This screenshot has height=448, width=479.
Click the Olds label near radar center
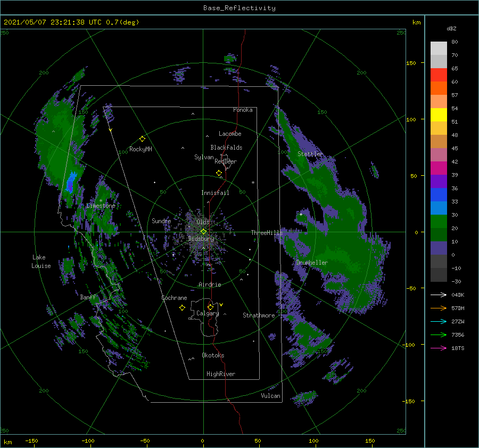point(203,222)
